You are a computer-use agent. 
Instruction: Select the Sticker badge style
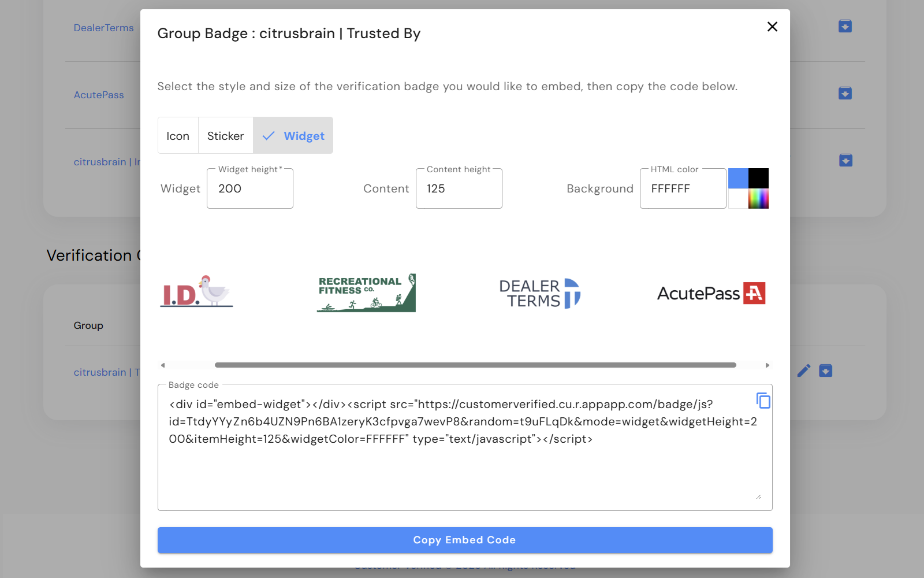[226, 136]
